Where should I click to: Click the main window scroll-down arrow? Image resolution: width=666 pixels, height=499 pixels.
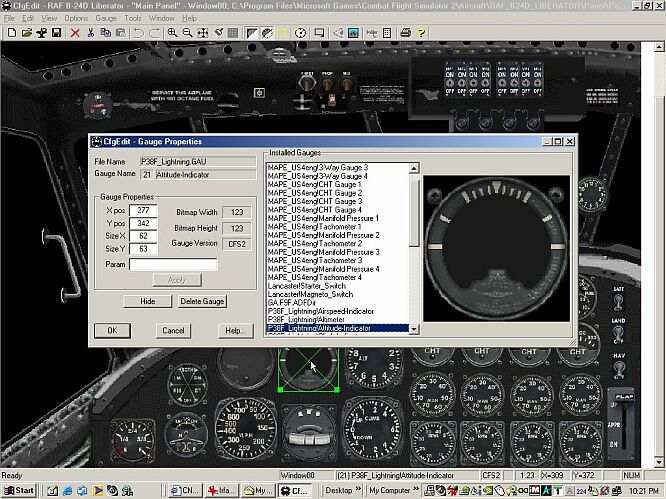click(658, 462)
